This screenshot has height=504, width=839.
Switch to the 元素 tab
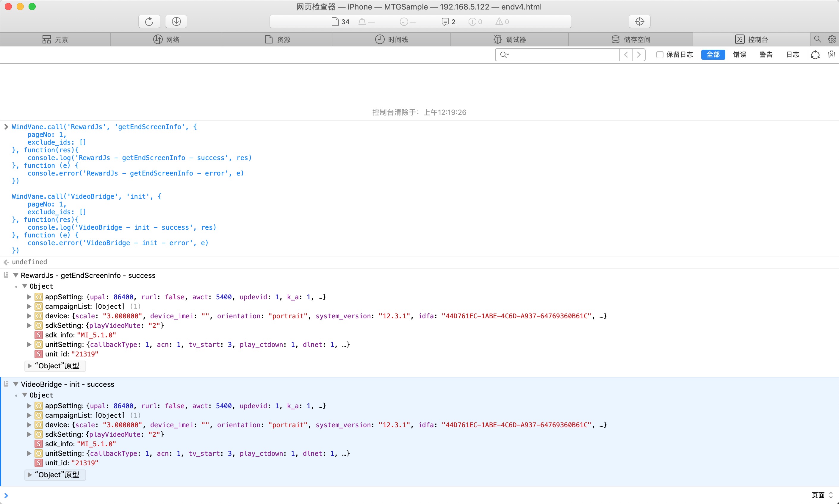pyautogui.click(x=55, y=39)
